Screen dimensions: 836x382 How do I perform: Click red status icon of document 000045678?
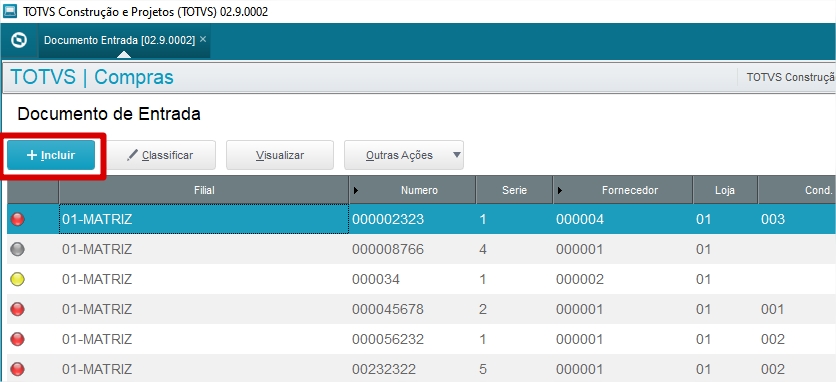(18, 309)
